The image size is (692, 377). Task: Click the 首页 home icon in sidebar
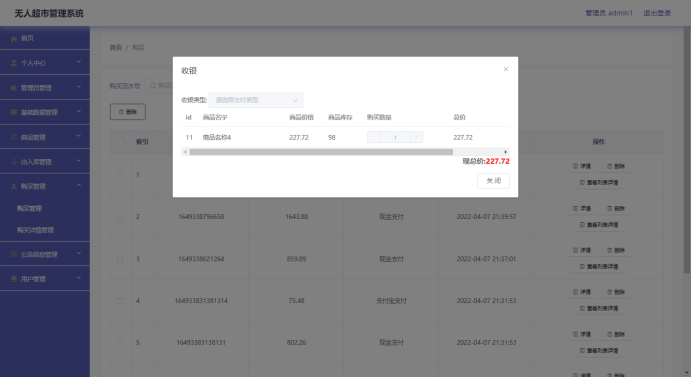(14, 38)
